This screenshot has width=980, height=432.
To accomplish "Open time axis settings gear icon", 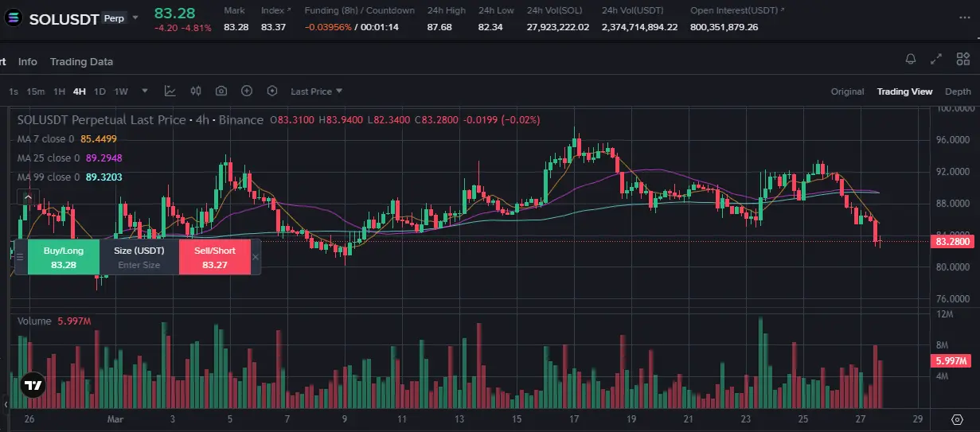I will pos(957,418).
